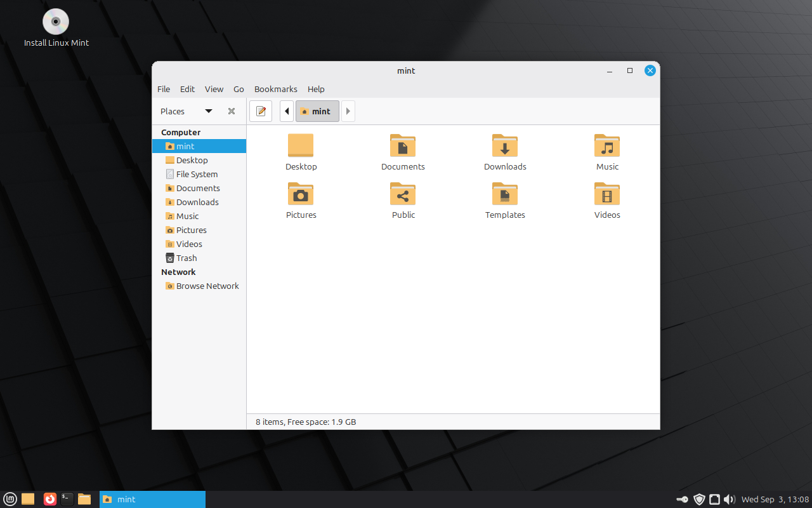The image size is (812, 508).
Task: Click the right arrow beside the mint path button
Action: pos(348,111)
